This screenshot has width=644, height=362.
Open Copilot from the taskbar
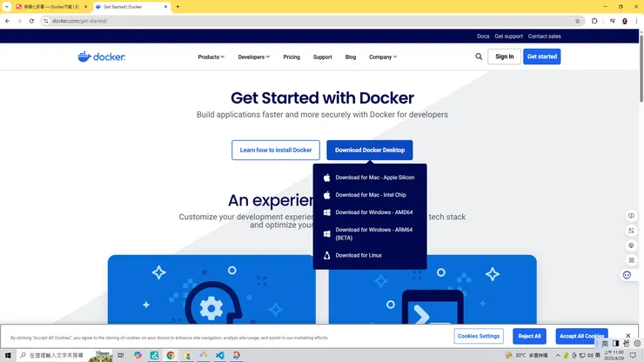(x=138, y=355)
